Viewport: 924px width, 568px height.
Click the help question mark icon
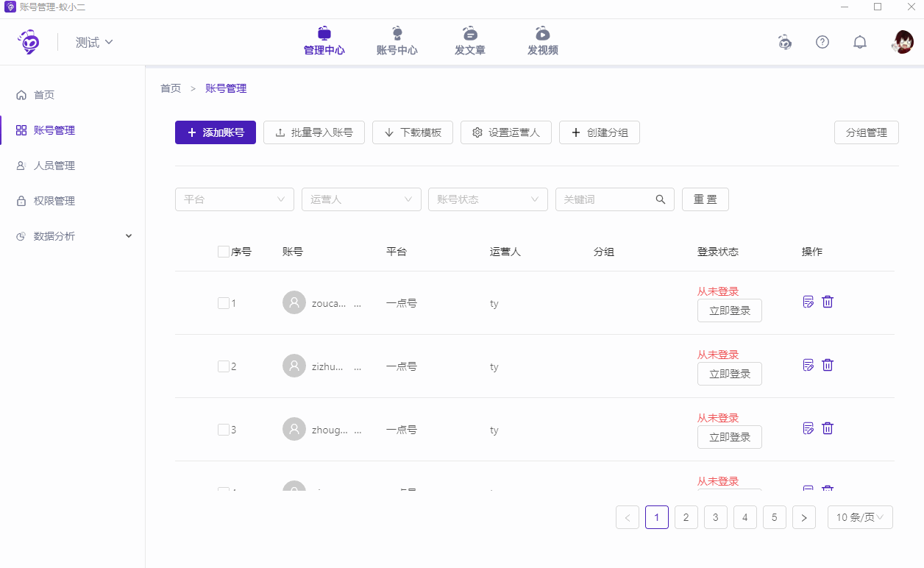click(822, 42)
